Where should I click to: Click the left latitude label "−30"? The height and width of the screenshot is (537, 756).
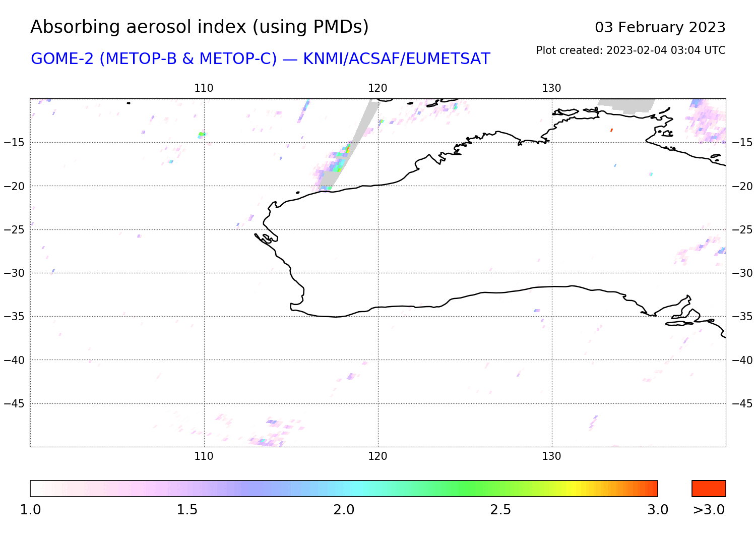[14, 273]
